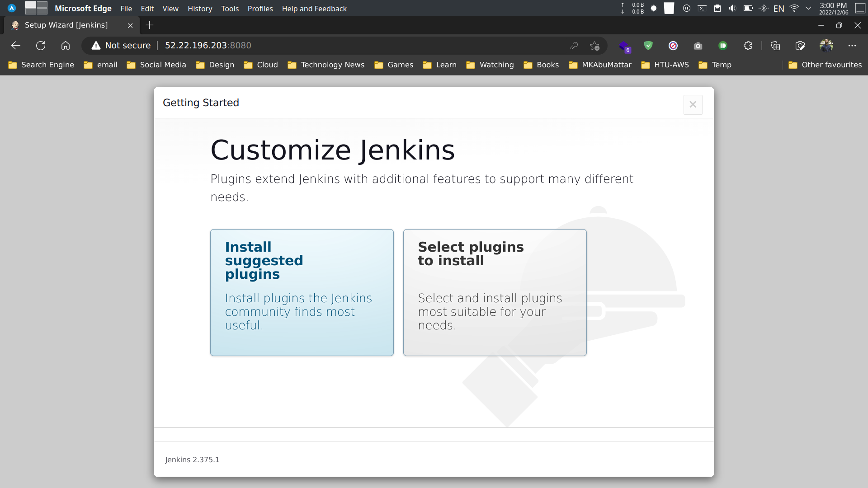Image resolution: width=868 pixels, height=488 pixels.
Task: Open the screenshot camera extension
Action: (x=698, y=46)
